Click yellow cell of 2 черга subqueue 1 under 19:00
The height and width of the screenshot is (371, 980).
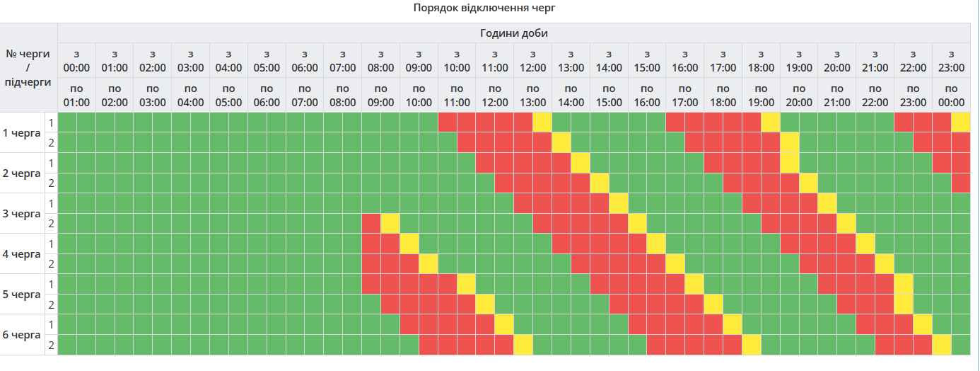click(790, 163)
